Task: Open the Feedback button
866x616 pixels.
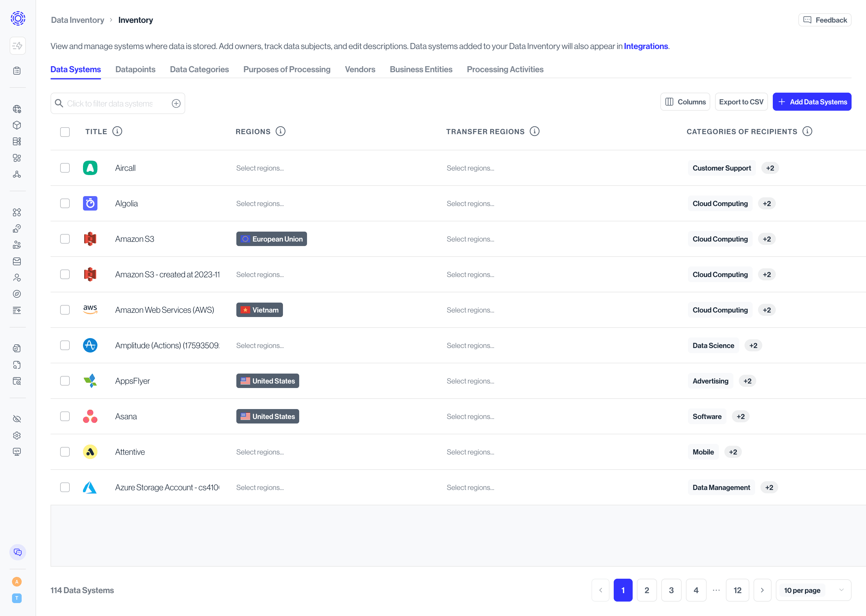Action: point(825,20)
